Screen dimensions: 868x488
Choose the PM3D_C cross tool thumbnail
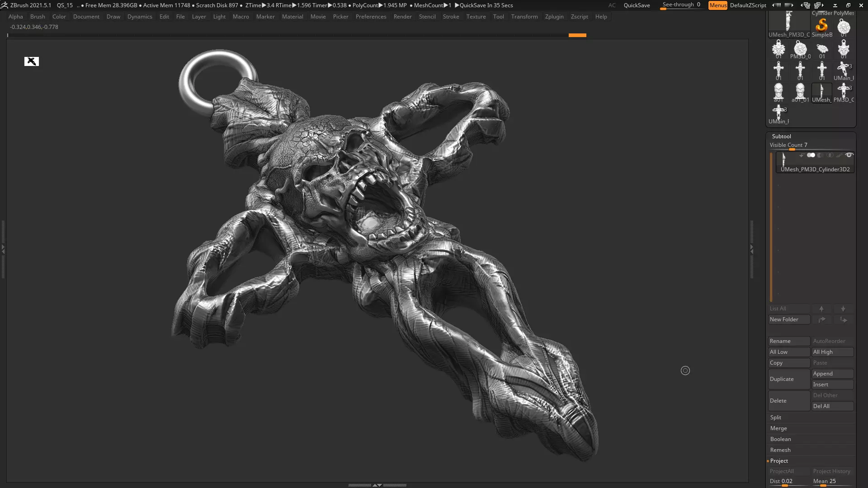(x=844, y=93)
